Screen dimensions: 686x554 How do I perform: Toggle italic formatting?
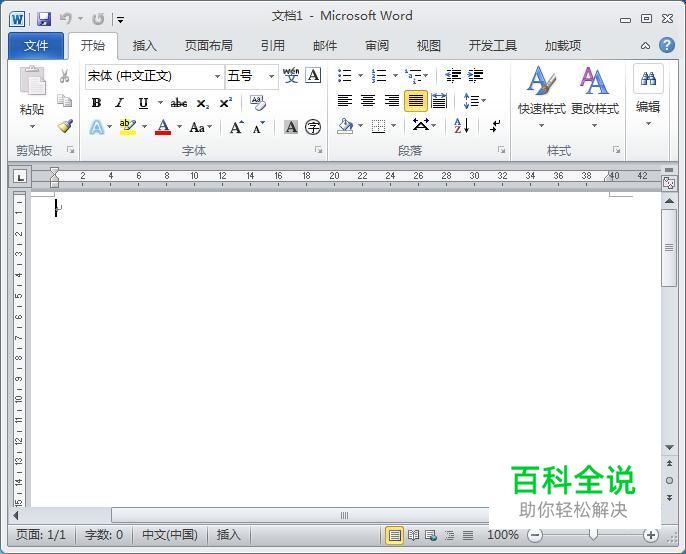(119, 103)
